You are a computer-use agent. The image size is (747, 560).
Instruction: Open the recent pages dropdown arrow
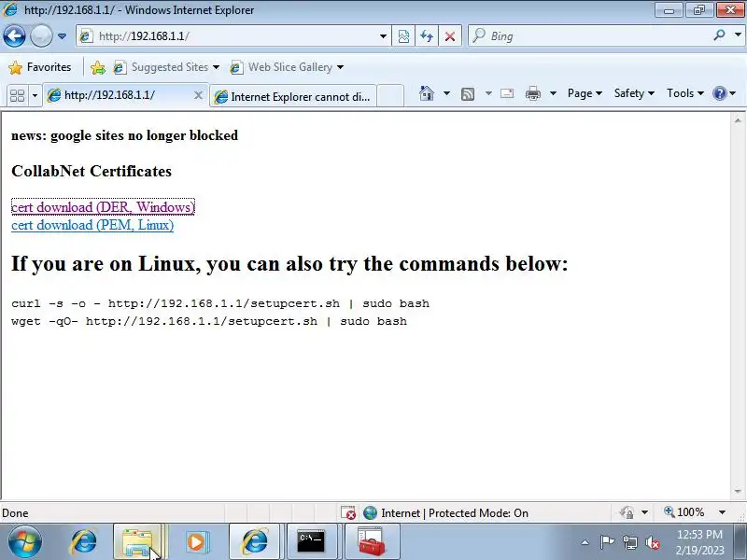[x=62, y=36]
